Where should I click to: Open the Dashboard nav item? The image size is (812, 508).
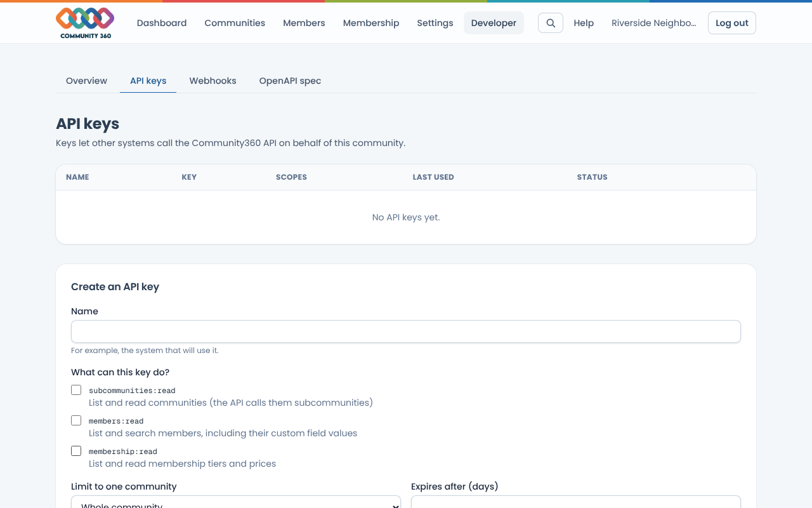162,23
